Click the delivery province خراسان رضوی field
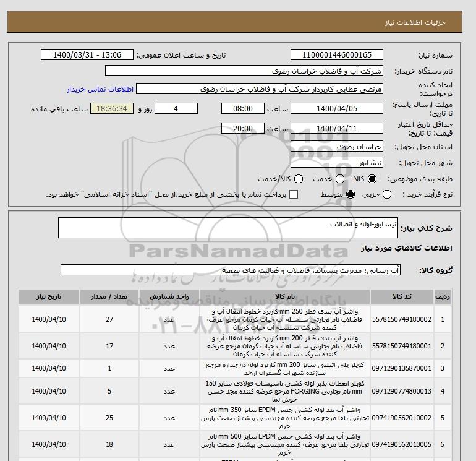Viewport: 476px width, 461px height. pyautogui.click(x=337, y=147)
